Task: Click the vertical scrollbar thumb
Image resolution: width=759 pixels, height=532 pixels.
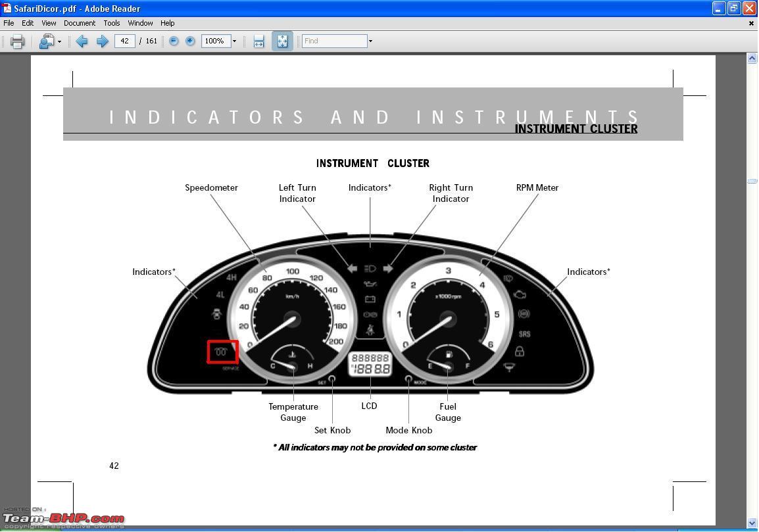Action: tap(752, 181)
